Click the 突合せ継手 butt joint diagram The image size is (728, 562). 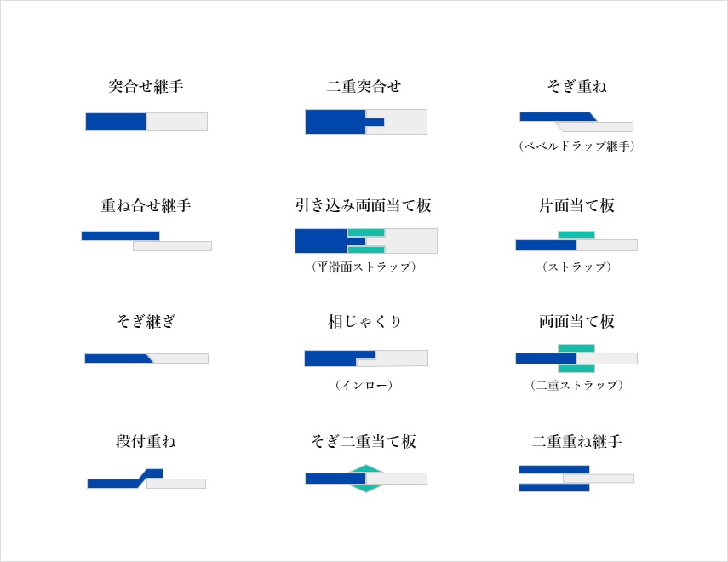[146, 122]
